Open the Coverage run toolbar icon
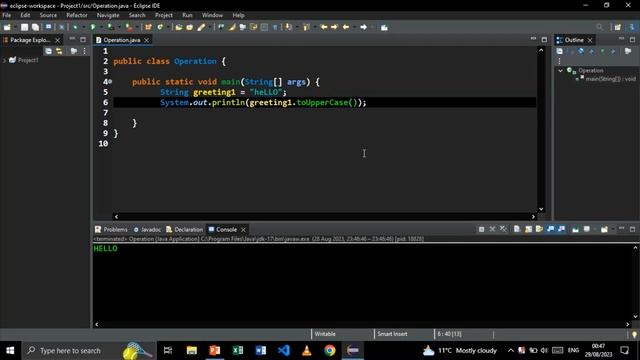 tap(111, 27)
